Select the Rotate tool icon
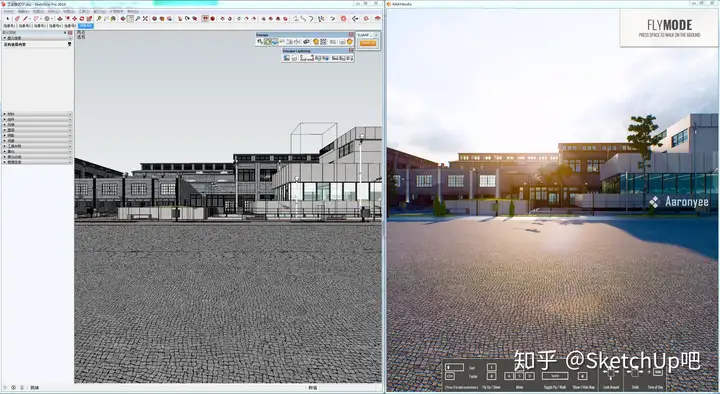Image resolution: width=720 pixels, height=394 pixels. 82,18
